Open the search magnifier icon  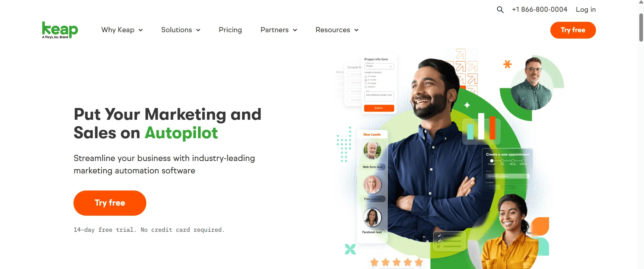tap(500, 10)
